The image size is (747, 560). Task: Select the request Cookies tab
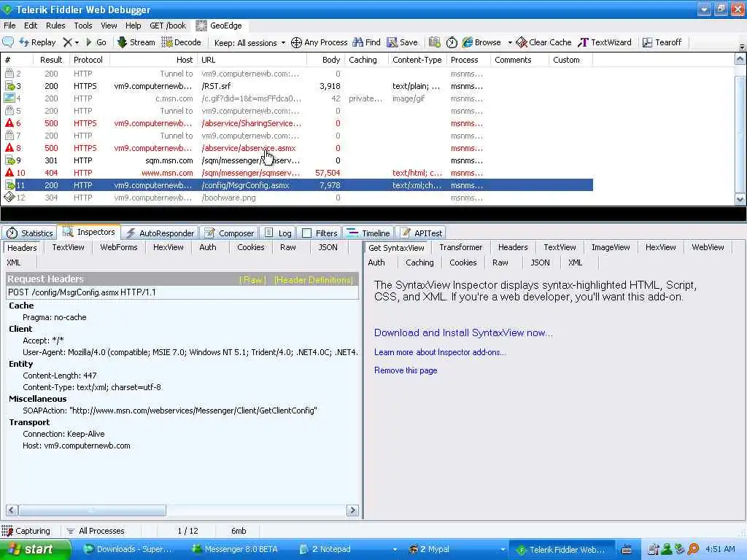coord(251,247)
